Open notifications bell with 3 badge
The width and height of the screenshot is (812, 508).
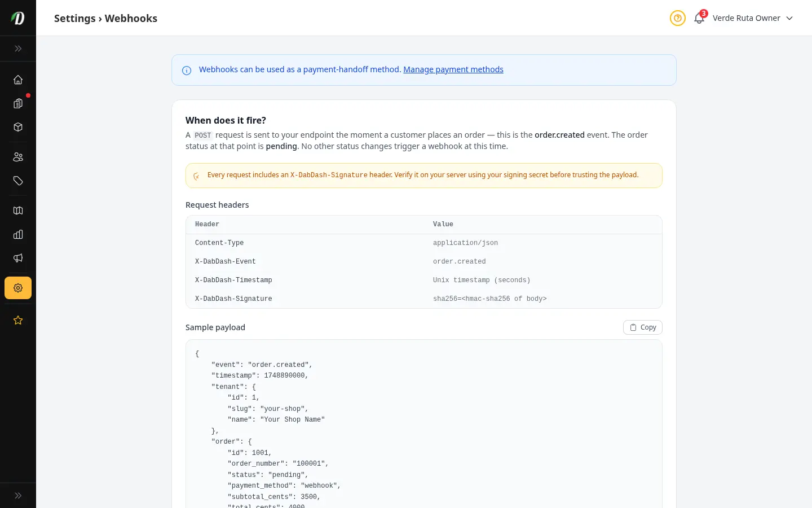point(699,18)
